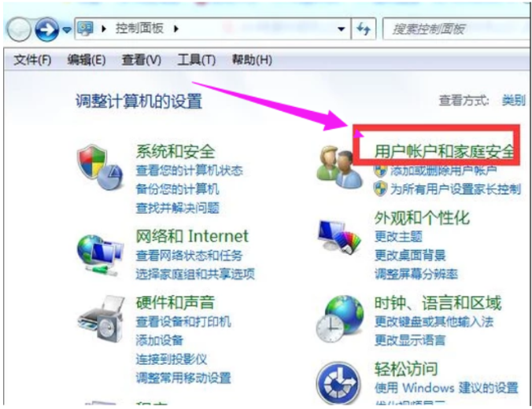Click the Appearance and Personalization monitor icon
The width and height of the screenshot is (532, 409).
(338, 237)
